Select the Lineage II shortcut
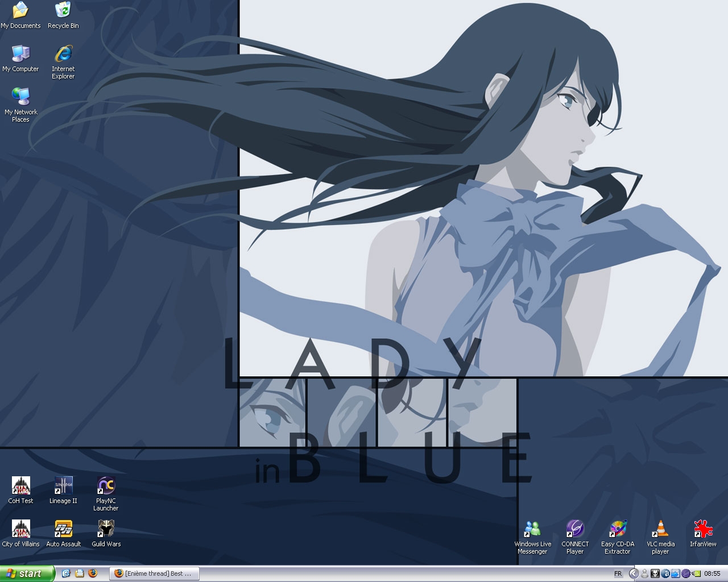This screenshot has height=582, width=728. [63, 490]
